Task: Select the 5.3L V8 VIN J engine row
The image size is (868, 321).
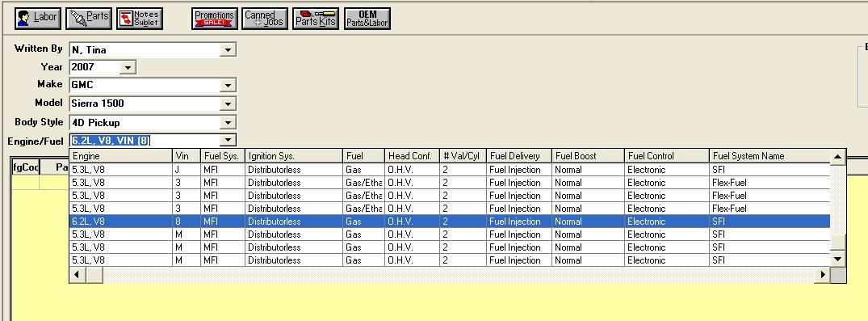Action: pyautogui.click(x=450, y=170)
